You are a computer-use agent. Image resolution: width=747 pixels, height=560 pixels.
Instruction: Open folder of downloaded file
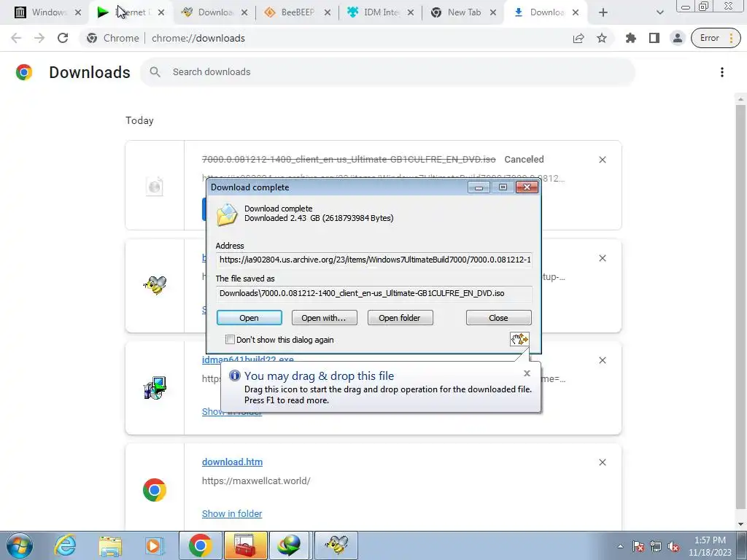(400, 318)
